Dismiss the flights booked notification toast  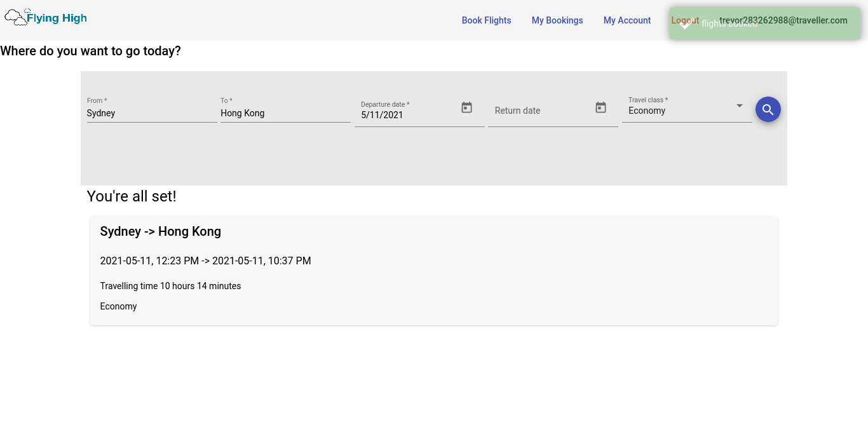pyautogui.click(x=765, y=24)
